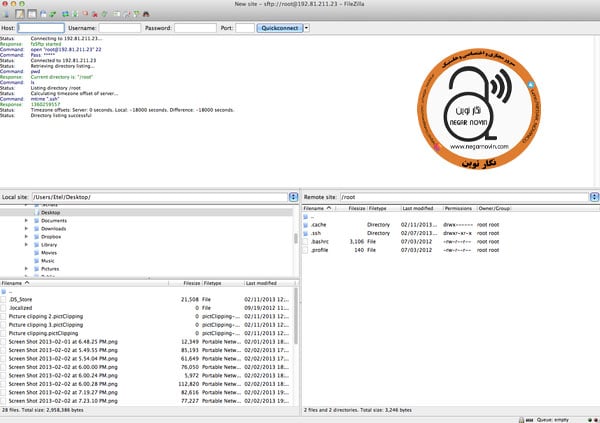Focus the Port input field
The height and width of the screenshot is (423, 600).
click(x=245, y=28)
